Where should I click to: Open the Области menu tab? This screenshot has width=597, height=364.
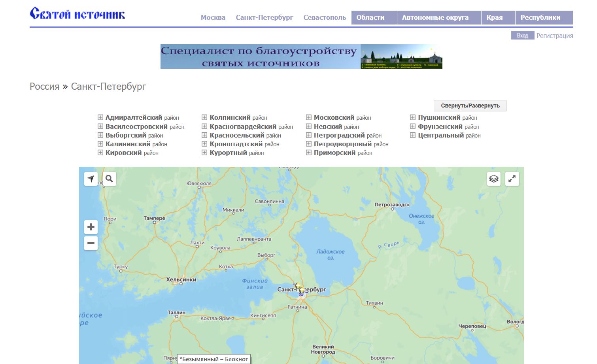370,17
